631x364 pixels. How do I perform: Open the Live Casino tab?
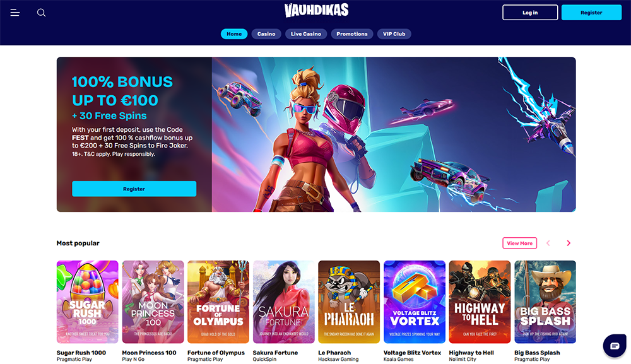click(306, 34)
